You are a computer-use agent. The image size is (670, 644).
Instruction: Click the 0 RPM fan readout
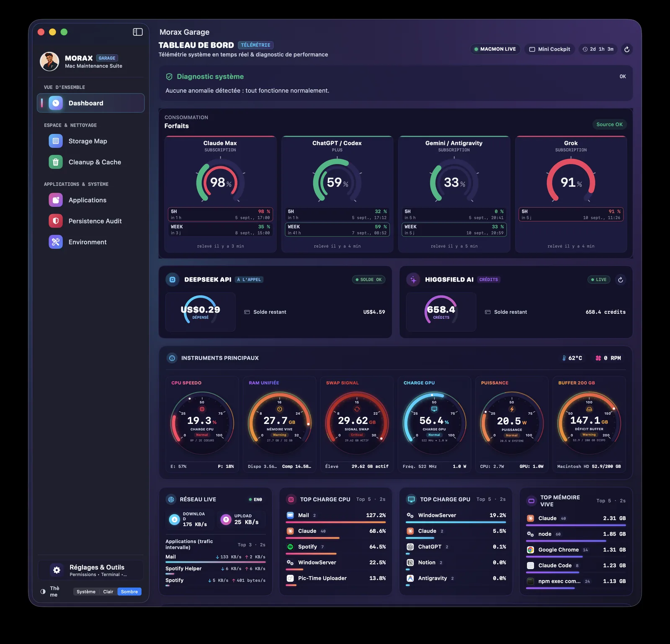608,358
